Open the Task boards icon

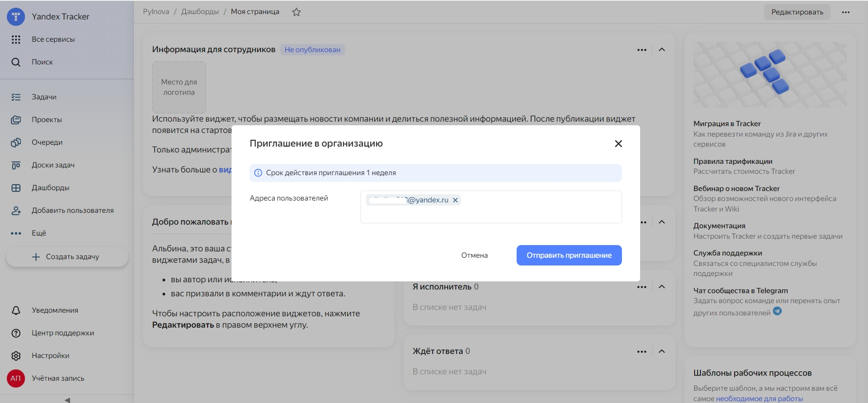(16, 165)
